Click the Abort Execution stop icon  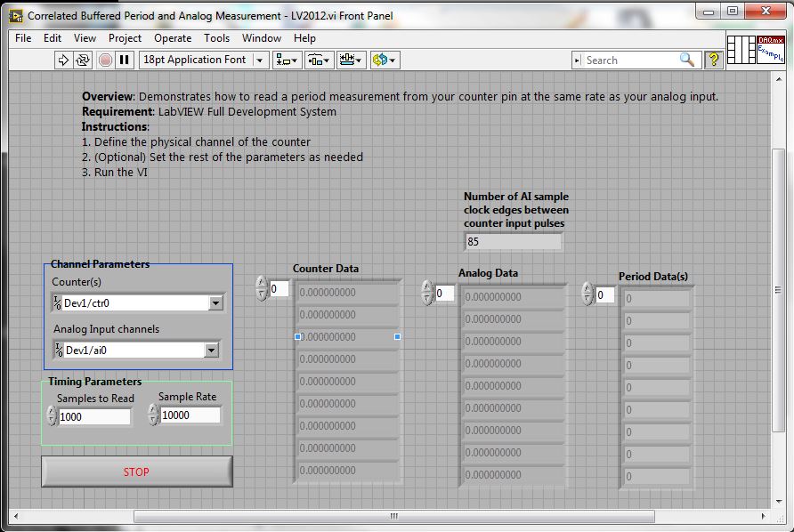tap(105, 60)
